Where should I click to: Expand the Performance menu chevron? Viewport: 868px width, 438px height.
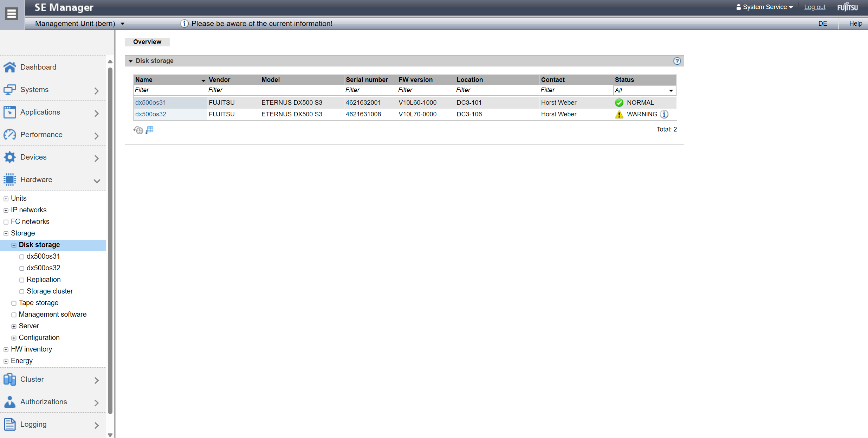click(x=97, y=136)
